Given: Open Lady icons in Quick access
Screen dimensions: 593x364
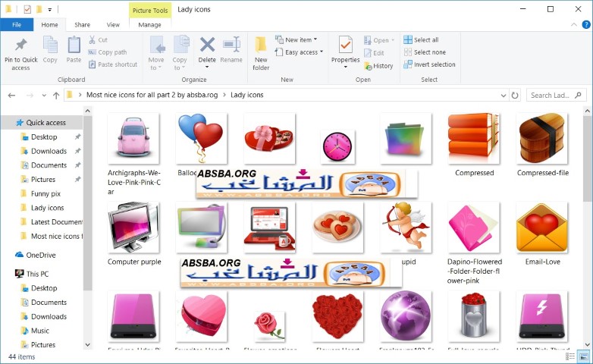Looking at the screenshot, I should (x=47, y=208).
